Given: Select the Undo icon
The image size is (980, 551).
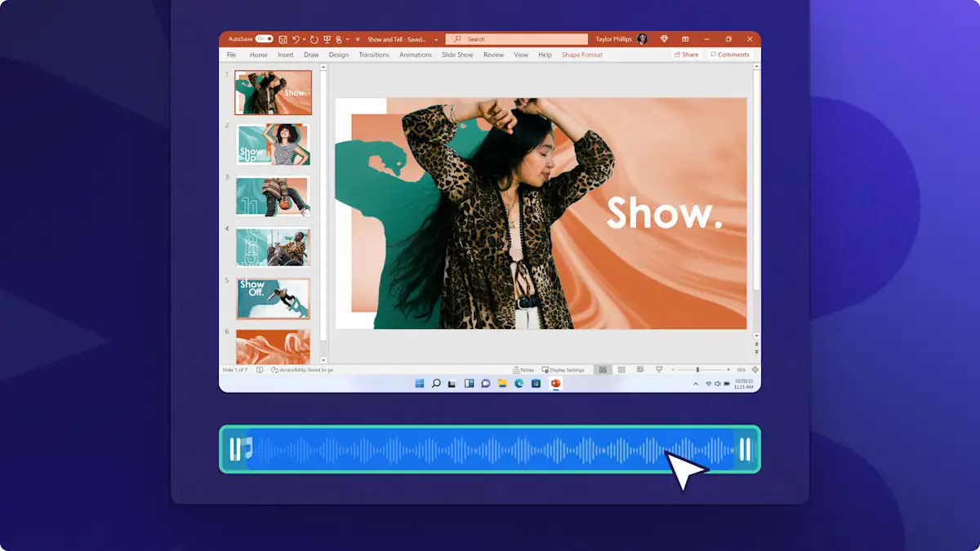Looking at the screenshot, I should [x=296, y=39].
